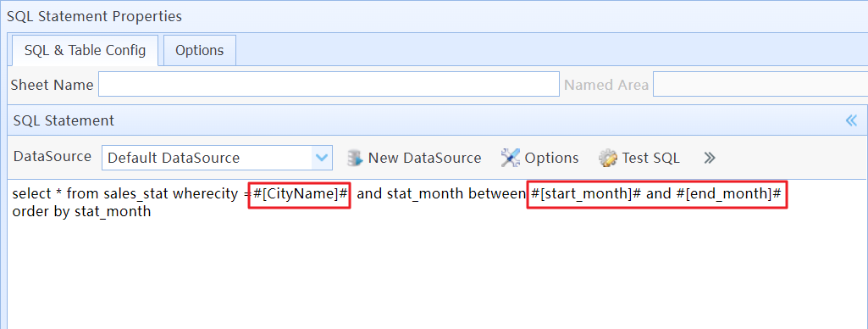
Task: Show more toolbar items via overflow chevron
Action: point(710,159)
